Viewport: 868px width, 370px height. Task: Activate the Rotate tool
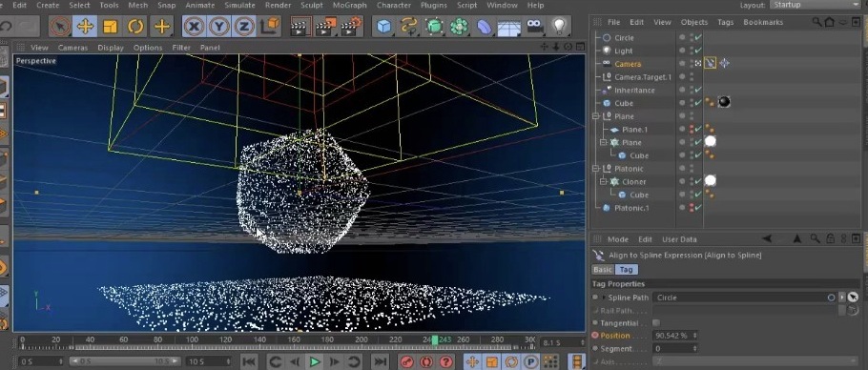(x=135, y=26)
